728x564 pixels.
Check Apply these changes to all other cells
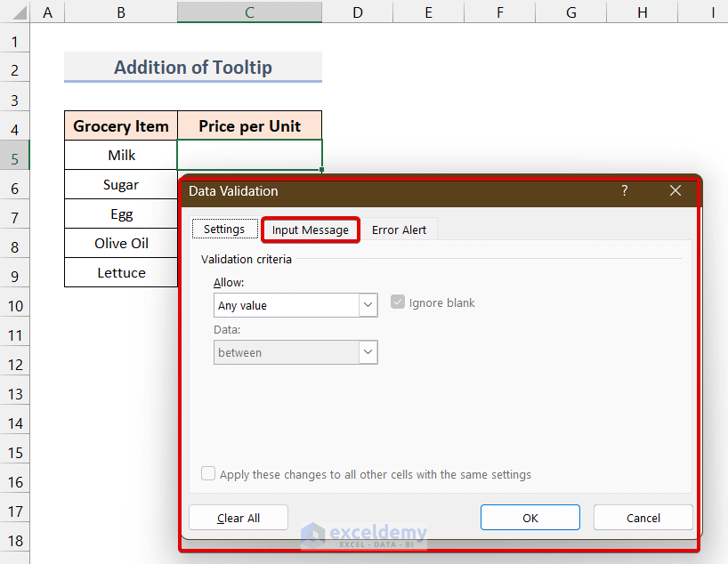(x=208, y=473)
